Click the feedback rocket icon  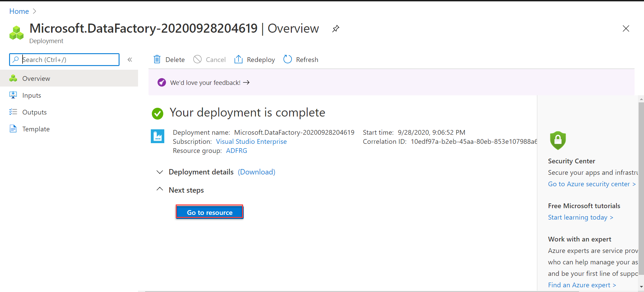click(x=162, y=83)
